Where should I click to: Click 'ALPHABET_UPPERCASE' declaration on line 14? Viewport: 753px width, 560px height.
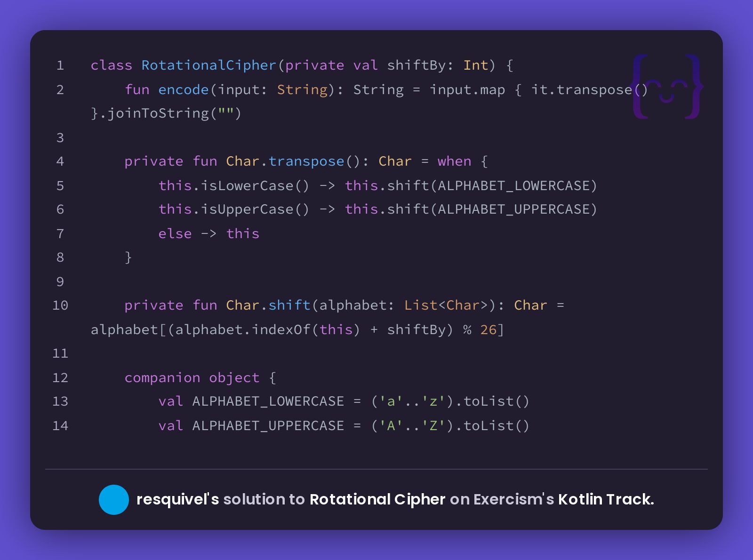pos(268,426)
